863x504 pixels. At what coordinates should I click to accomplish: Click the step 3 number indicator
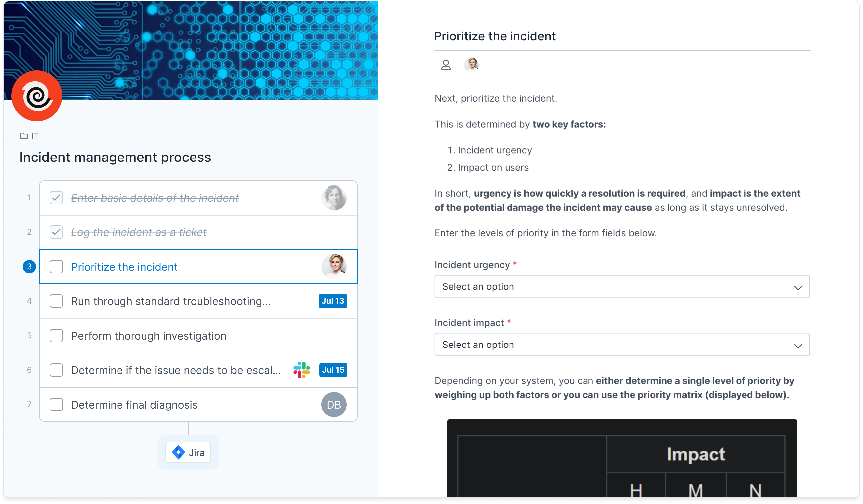[29, 267]
